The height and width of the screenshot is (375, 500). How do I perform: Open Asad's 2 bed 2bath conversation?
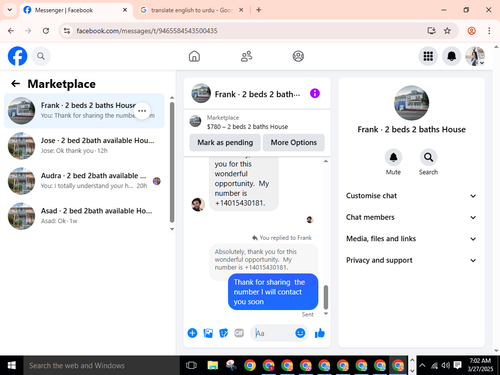[84, 216]
